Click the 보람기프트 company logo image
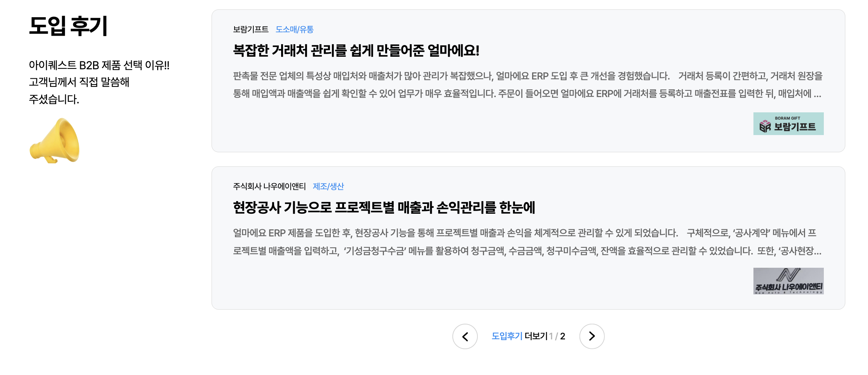The image size is (868, 375). (x=789, y=123)
